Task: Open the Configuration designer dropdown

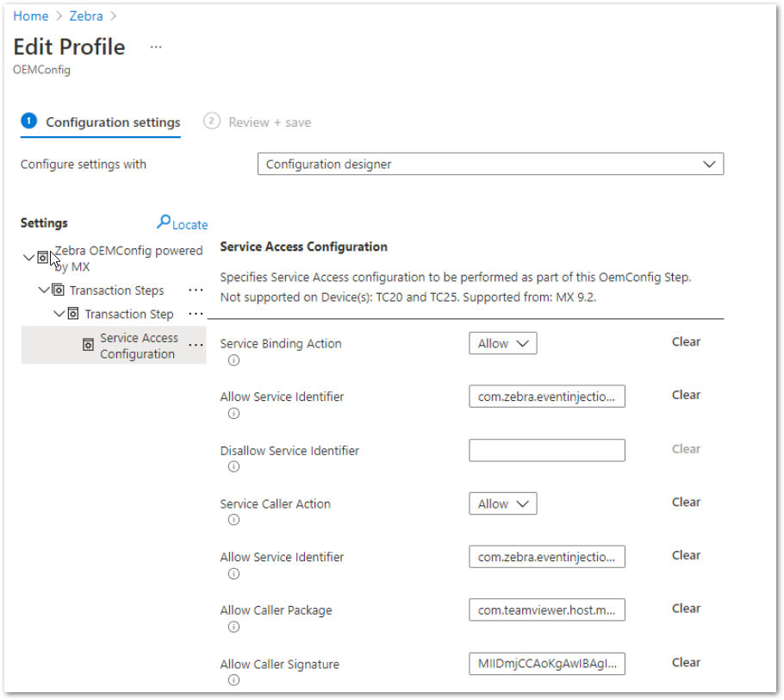Action: click(490, 164)
